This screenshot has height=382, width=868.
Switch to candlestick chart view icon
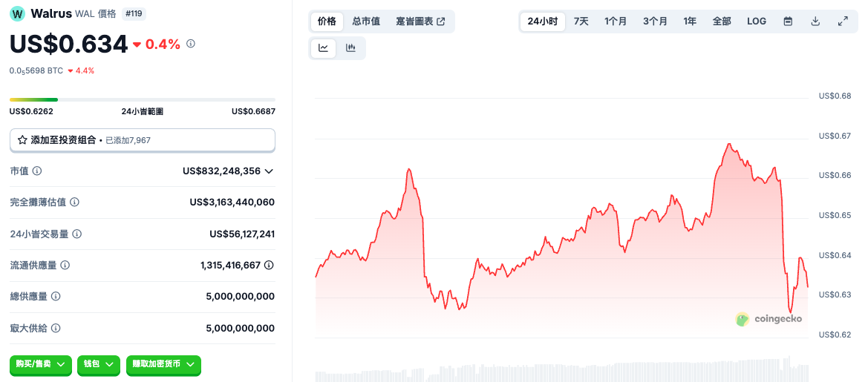coord(350,48)
